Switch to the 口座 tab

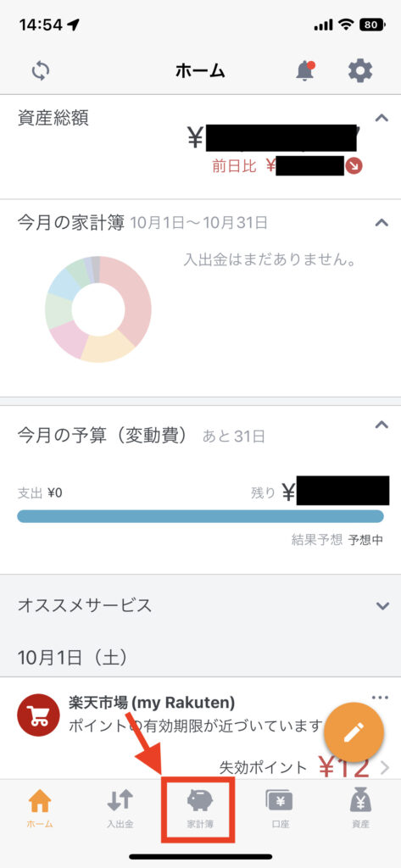click(x=280, y=809)
